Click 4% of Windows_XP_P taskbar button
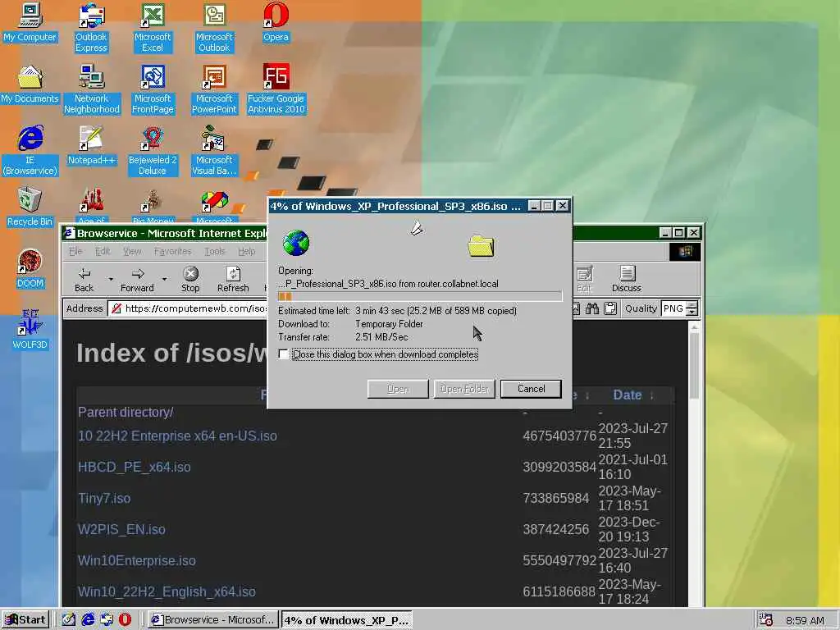The image size is (840, 630). pyautogui.click(x=347, y=620)
